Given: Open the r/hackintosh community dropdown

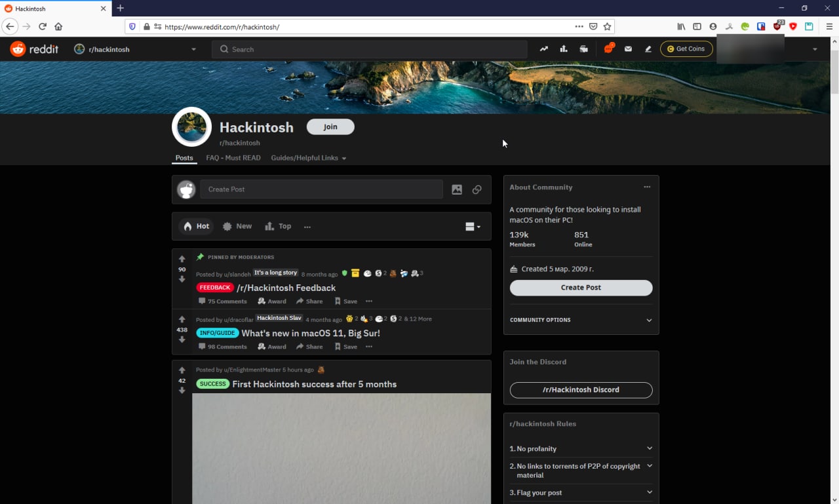Looking at the screenshot, I should pyautogui.click(x=135, y=49).
